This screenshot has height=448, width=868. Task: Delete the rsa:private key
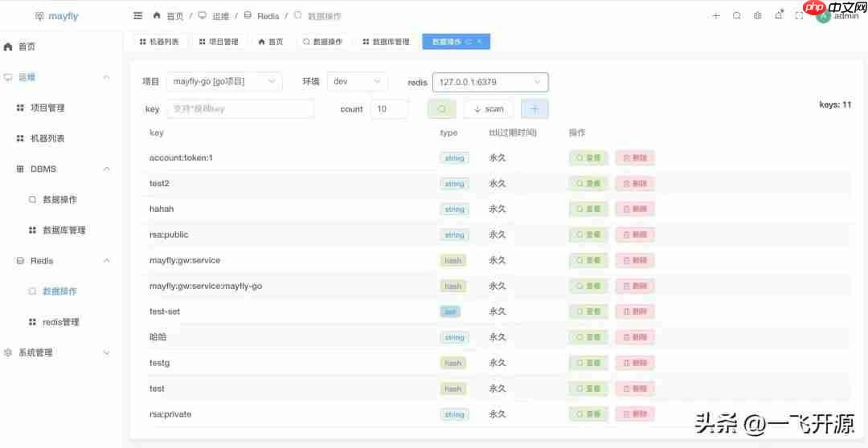click(x=635, y=413)
